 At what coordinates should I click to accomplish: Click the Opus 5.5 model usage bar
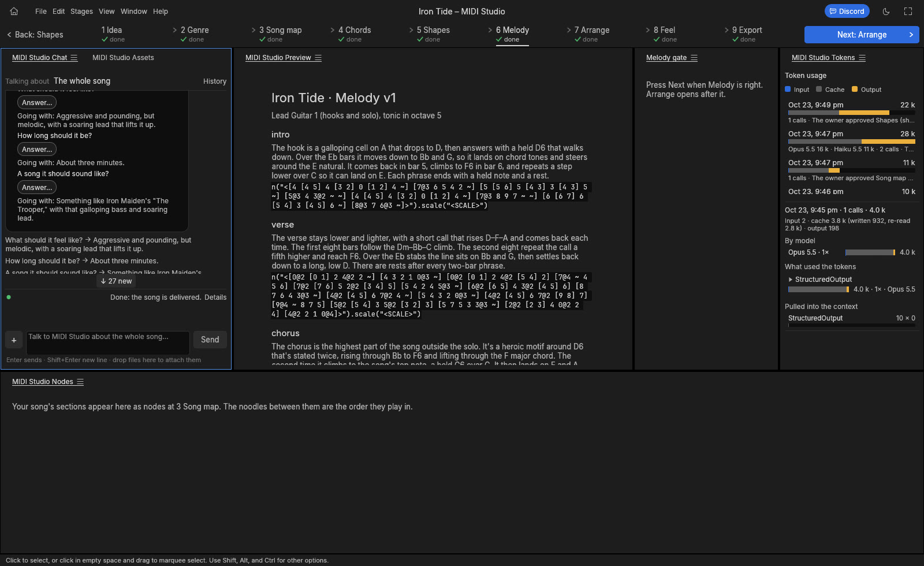click(870, 252)
